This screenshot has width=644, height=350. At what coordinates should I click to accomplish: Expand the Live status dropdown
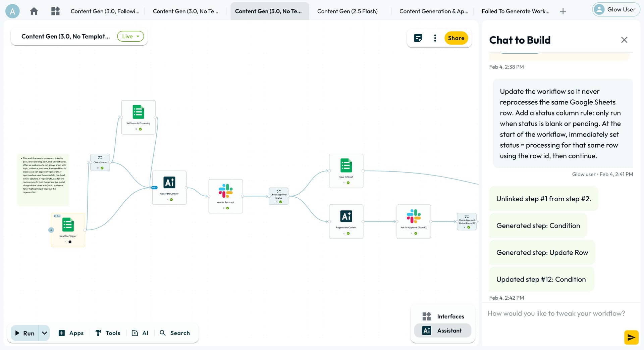point(130,36)
